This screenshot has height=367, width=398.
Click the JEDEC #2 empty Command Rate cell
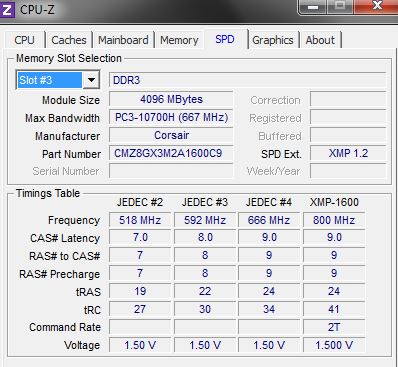[x=140, y=327]
